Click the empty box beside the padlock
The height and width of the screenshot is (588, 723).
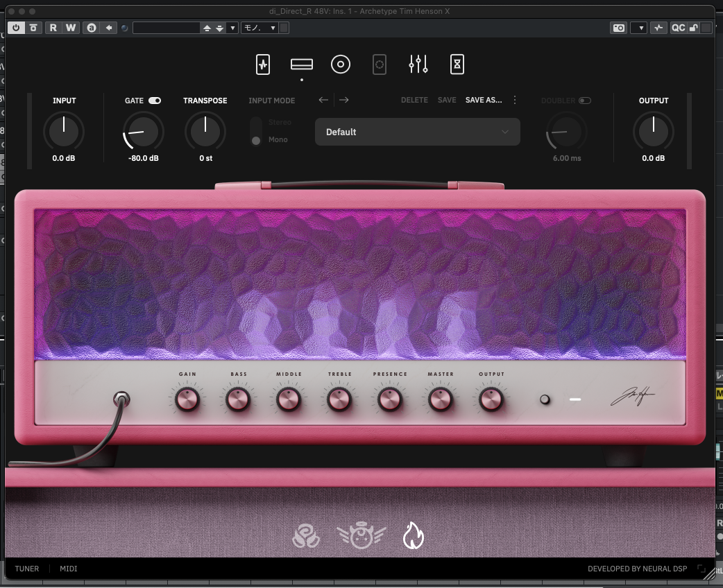coord(706,28)
